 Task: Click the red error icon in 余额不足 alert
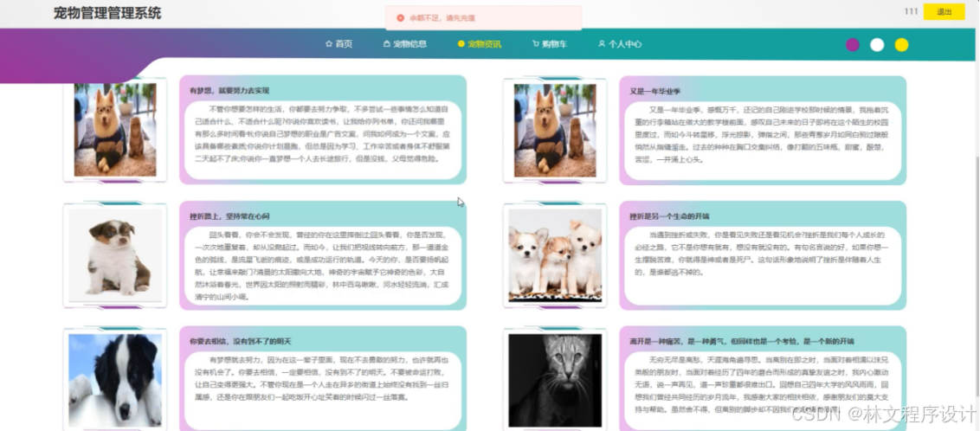(x=401, y=18)
